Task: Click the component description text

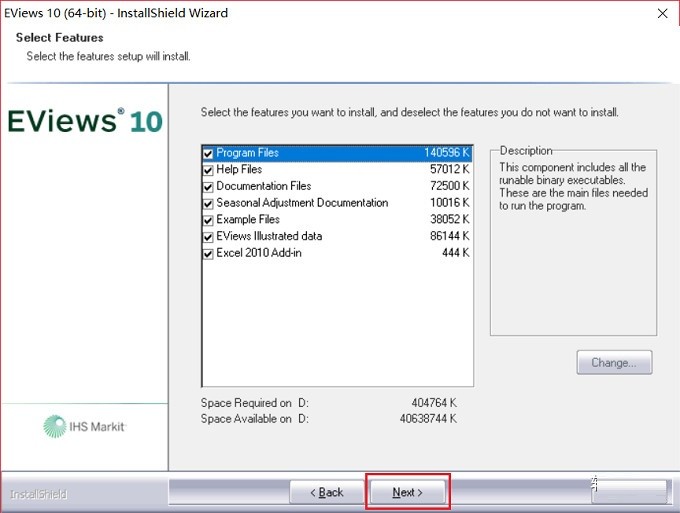Action: [573, 186]
